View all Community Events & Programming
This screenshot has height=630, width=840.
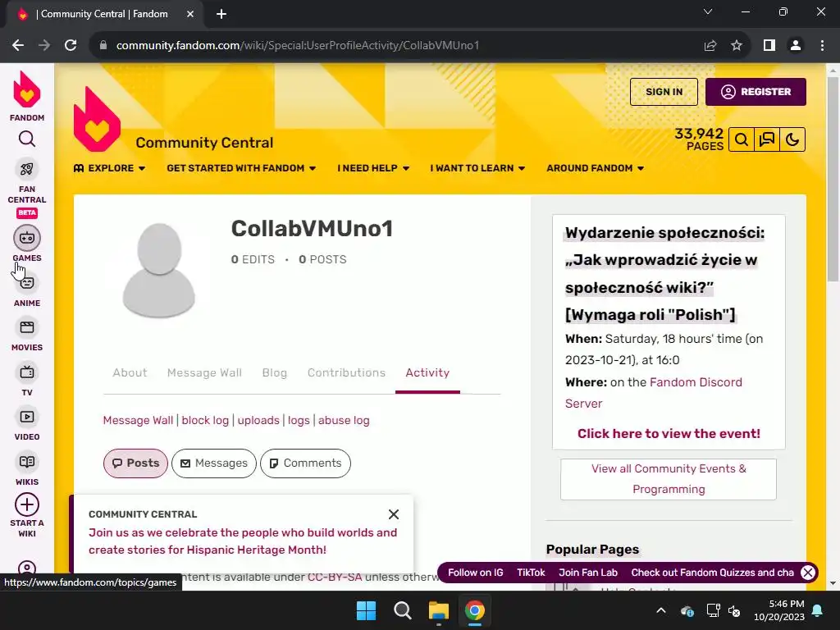coord(669,479)
